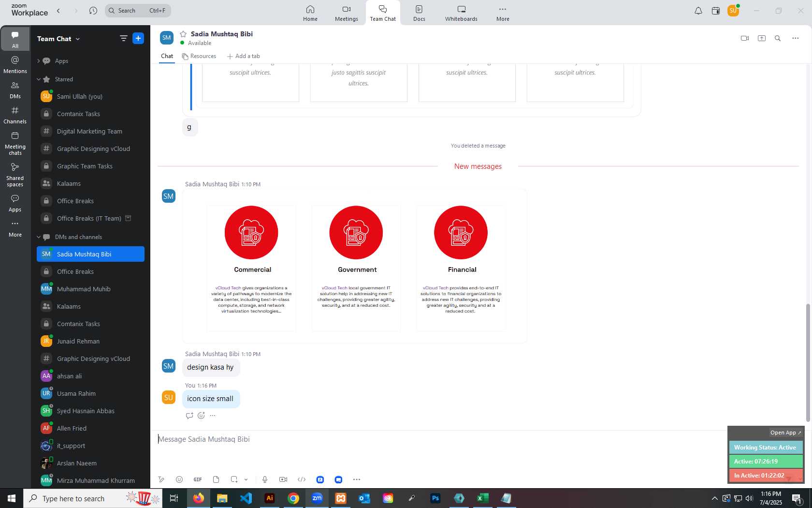Open the sidebar Apps section
The image size is (812, 508).
tap(15, 203)
